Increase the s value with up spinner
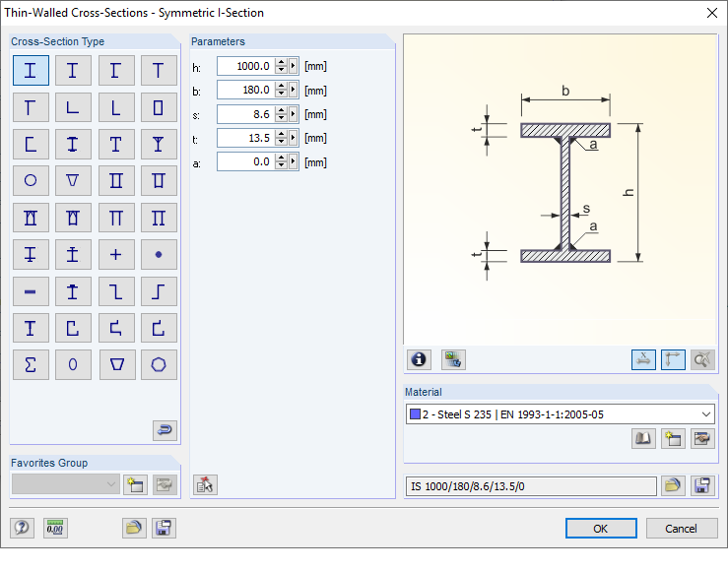 [281, 110]
